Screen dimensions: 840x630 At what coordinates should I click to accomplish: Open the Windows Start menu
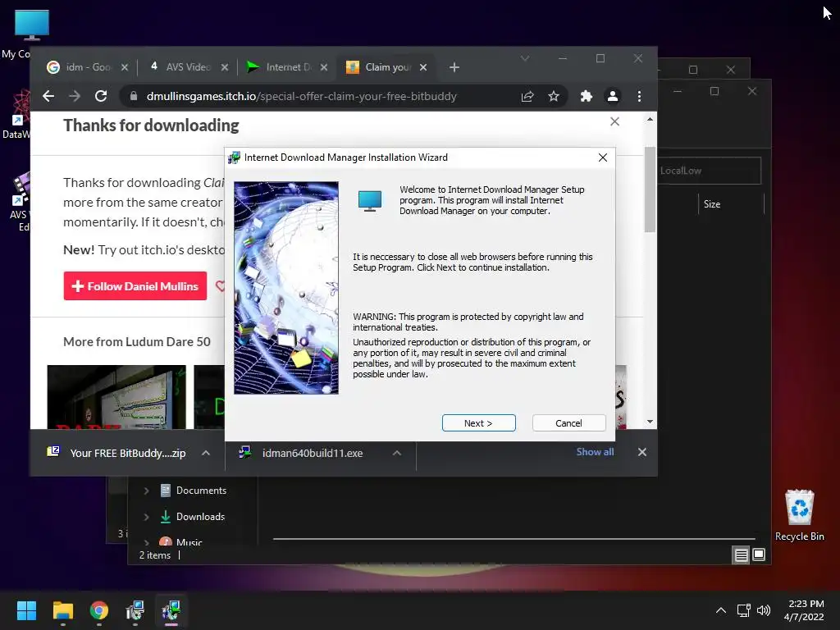(26, 610)
